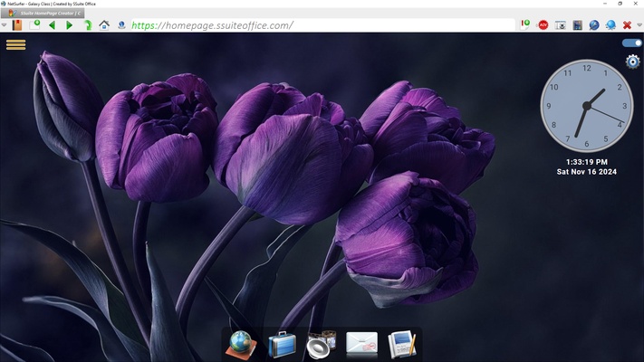Open the bookmarks book icon
The height and width of the screenshot is (362, 644).
coord(17,25)
